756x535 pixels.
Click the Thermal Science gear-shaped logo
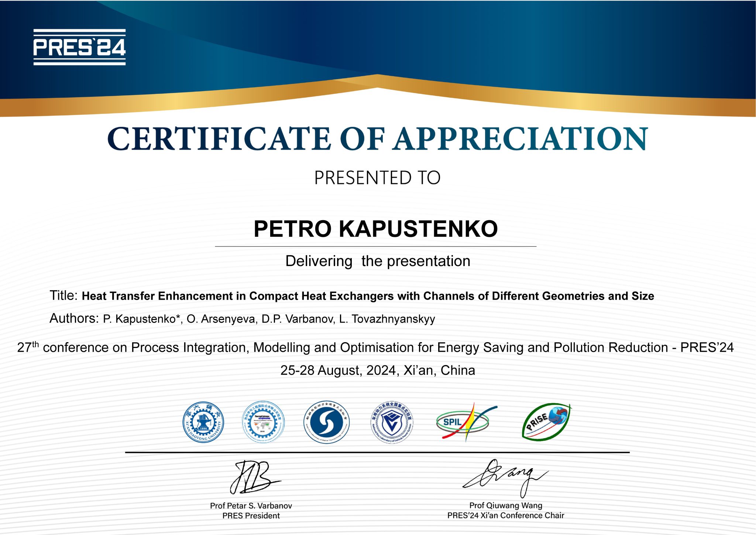[x=263, y=422]
